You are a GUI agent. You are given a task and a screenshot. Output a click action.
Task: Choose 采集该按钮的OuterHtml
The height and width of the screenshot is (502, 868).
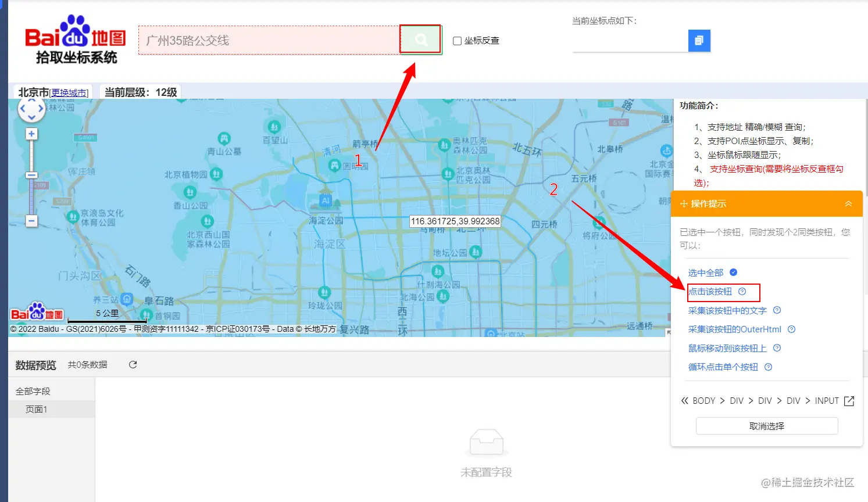[735, 329]
